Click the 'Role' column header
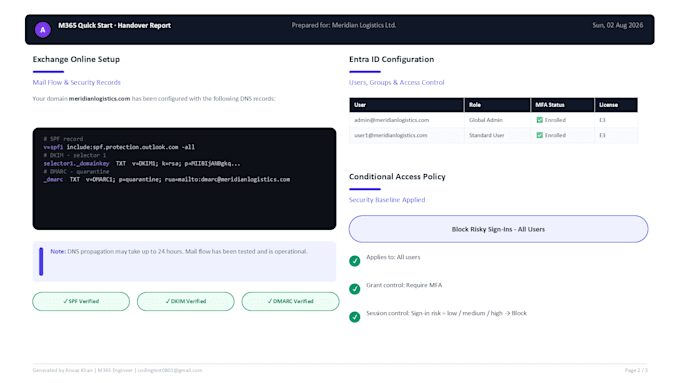The height and width of the screenshot is (383, 680). (497, 105)
